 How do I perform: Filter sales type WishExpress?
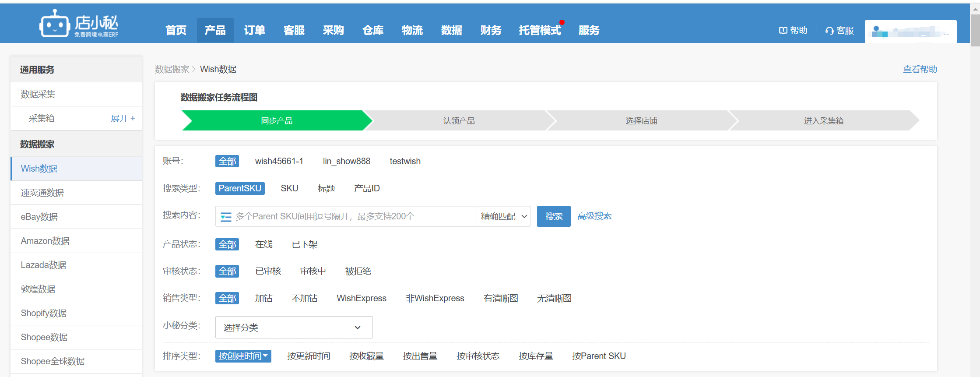[x=362, y=298]
